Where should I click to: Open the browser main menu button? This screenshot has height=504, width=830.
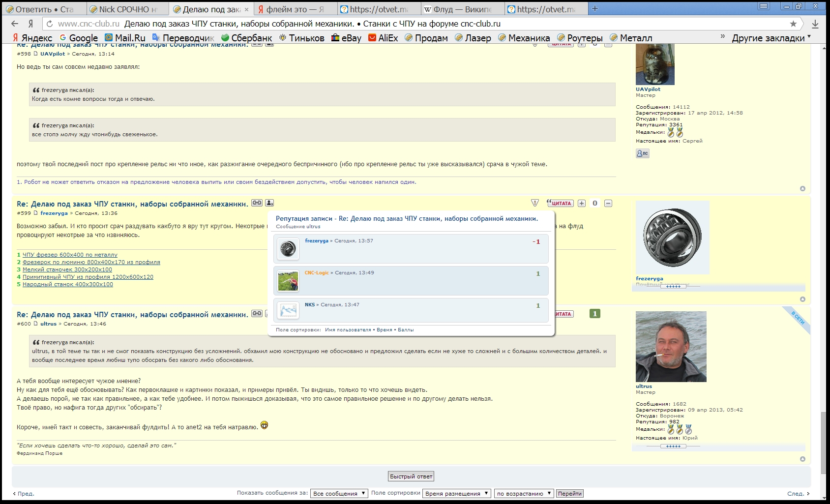764,6
